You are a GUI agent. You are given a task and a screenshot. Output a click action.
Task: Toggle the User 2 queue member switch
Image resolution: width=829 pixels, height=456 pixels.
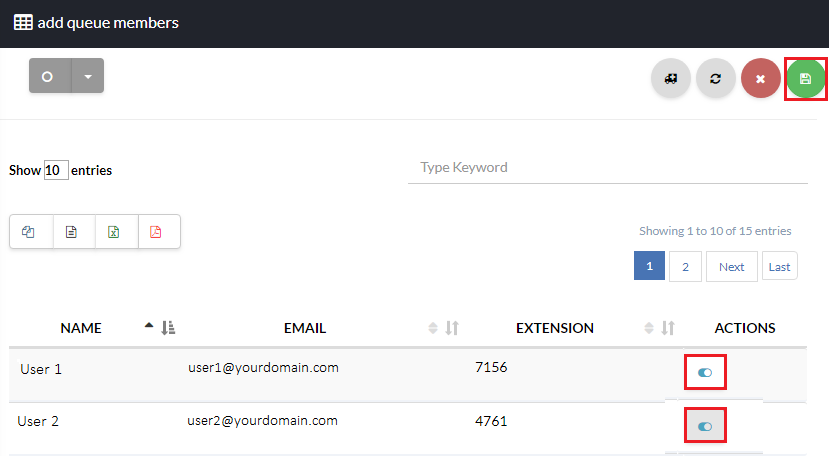click(705, 426)
